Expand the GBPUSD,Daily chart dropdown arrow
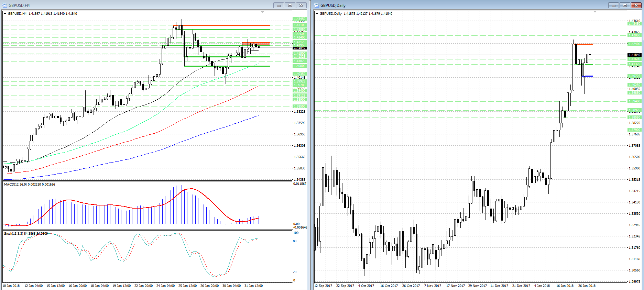The width and height of the screenshot is (644, 290). click(x=317, y=14)
